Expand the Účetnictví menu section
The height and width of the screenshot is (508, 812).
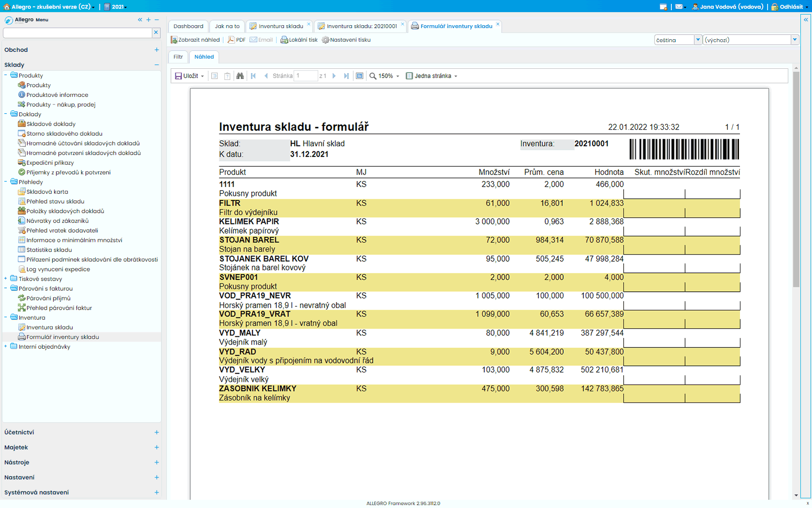pos(157,433)
